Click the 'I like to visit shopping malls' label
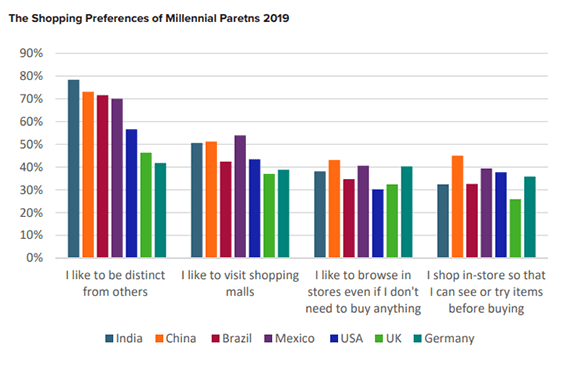The width and height of the screenshot is (584, 367). coord(240,283)
